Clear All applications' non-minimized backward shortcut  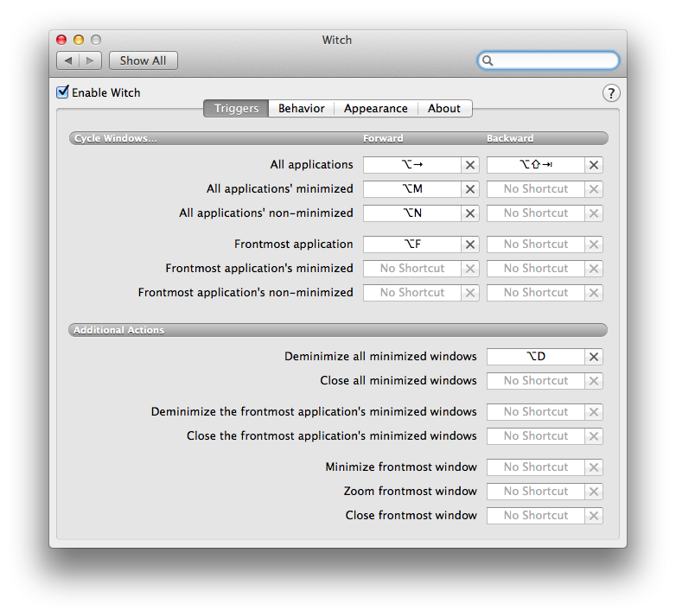[594, 213]
